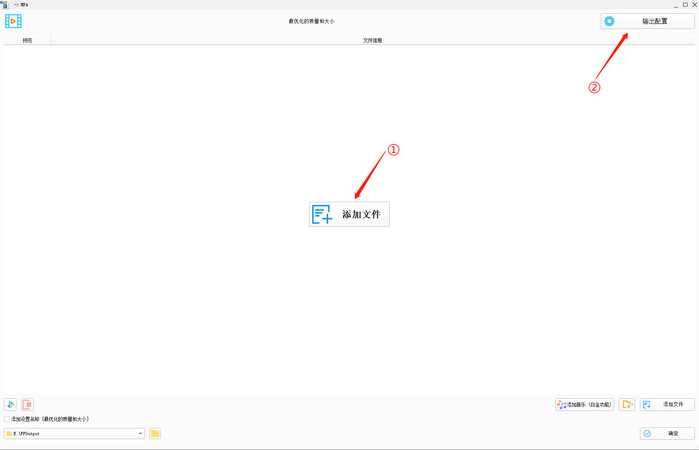Expand the output path dropdown arrow

[x=141, y=433]
